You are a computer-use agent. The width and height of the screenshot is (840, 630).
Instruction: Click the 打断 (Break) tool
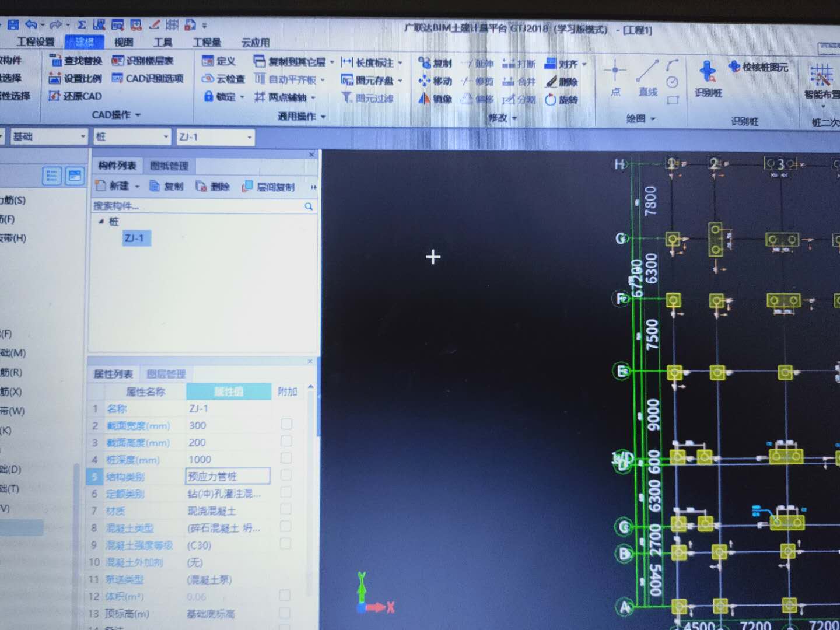[x=519, y=64]
